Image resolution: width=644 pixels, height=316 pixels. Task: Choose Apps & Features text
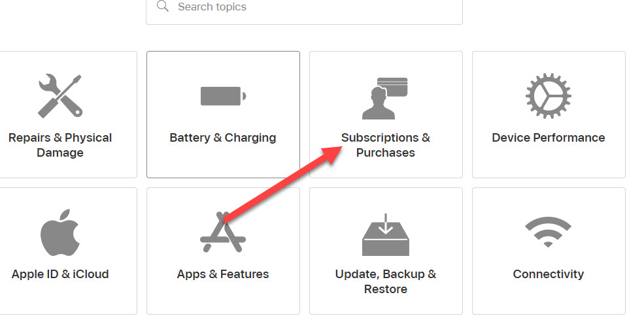click(223, 274)
